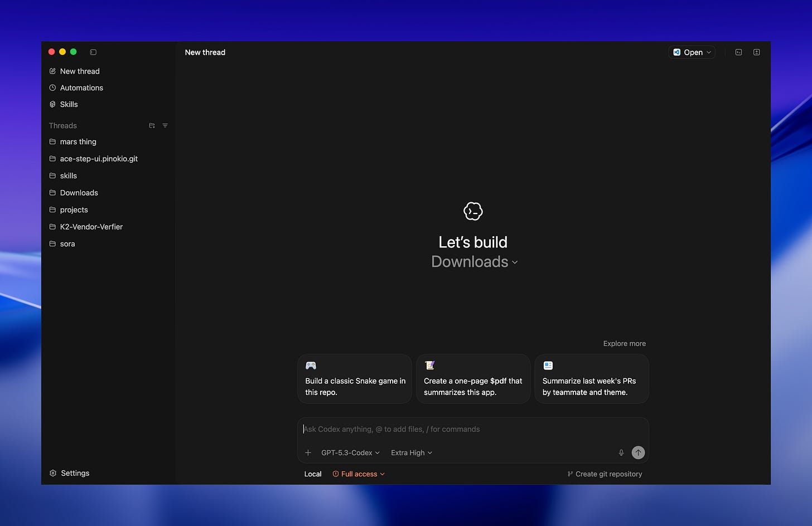Click the threads filter icon
The image size is (812, 526).
(x=165, y=125)
